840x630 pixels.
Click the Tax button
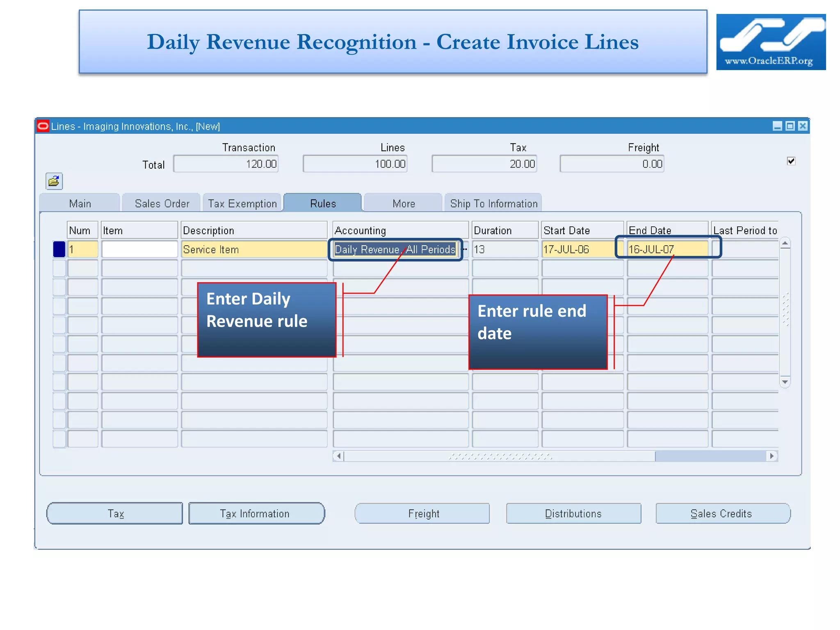[115, 514]
